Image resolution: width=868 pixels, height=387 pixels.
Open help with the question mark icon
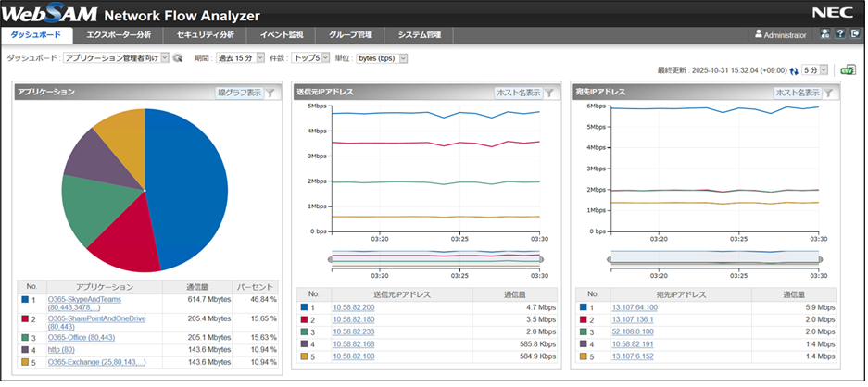point(839,34)
